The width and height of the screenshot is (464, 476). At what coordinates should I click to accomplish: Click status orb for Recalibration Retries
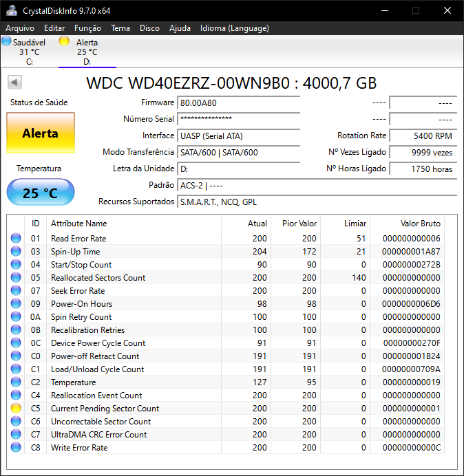point(16,329)
